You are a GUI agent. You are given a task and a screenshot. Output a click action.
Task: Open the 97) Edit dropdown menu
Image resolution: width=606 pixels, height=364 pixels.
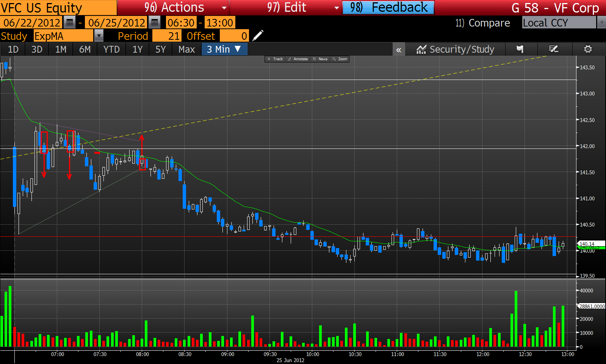coord(286,8)
